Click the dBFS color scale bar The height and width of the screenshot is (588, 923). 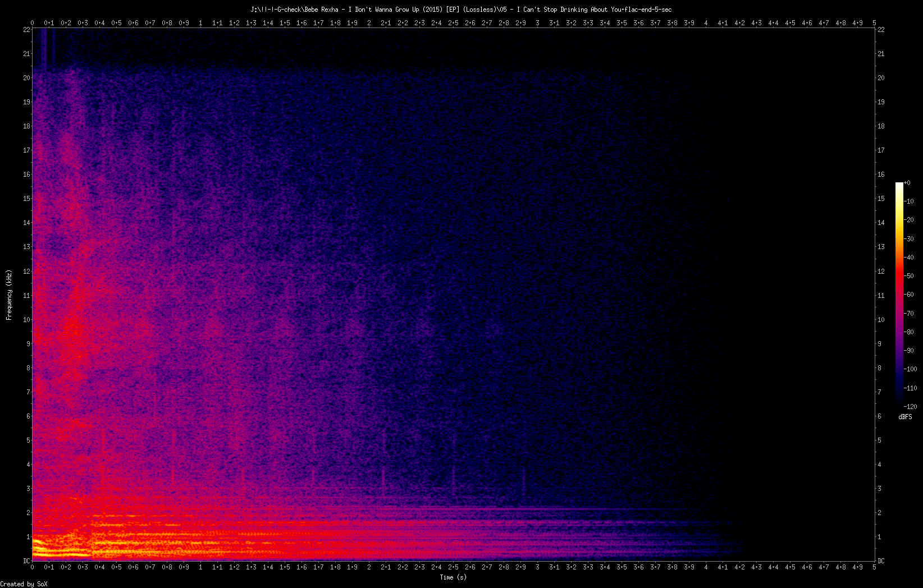click(899, 295)
